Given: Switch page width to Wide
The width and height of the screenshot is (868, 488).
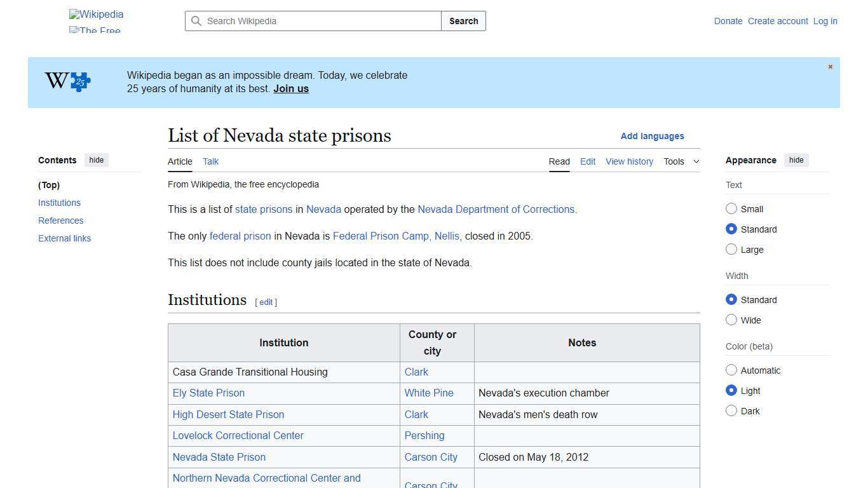Looking at the screenshot, I should 731,320.
